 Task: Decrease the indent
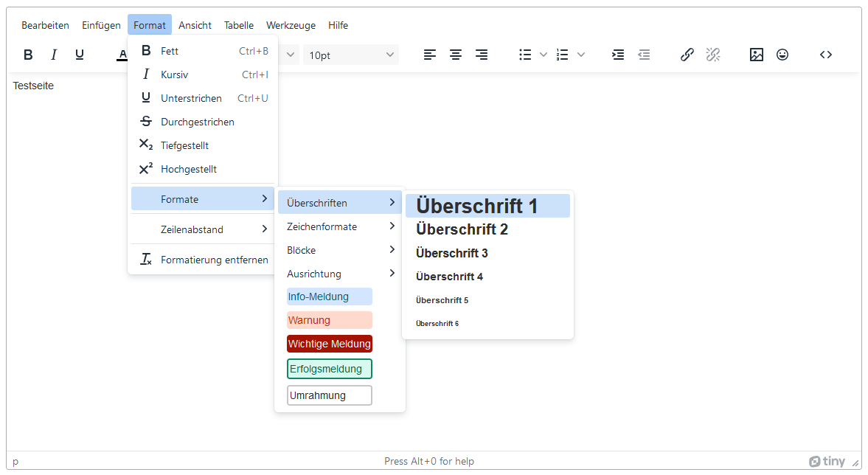pos(644,55)
